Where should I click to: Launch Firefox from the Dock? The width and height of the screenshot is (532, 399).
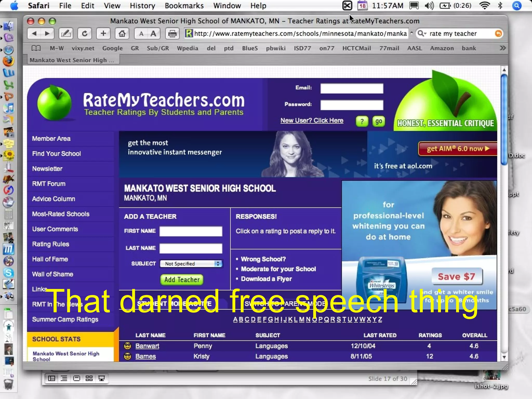tap(8, 61)
